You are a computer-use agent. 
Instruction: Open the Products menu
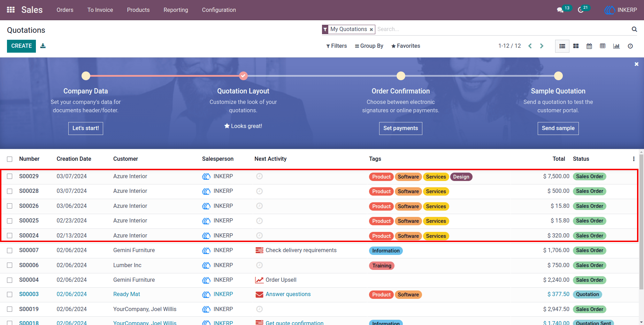click(138, 10)
